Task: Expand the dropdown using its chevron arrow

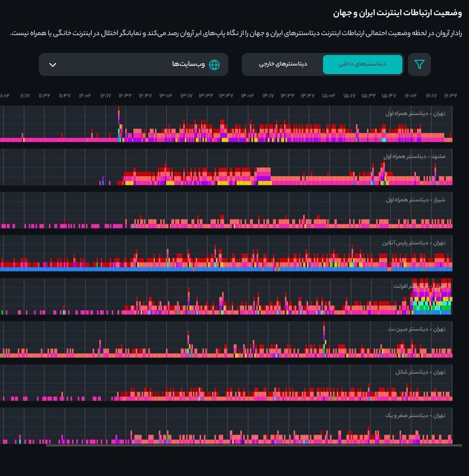Action: [x=53, y=65]
